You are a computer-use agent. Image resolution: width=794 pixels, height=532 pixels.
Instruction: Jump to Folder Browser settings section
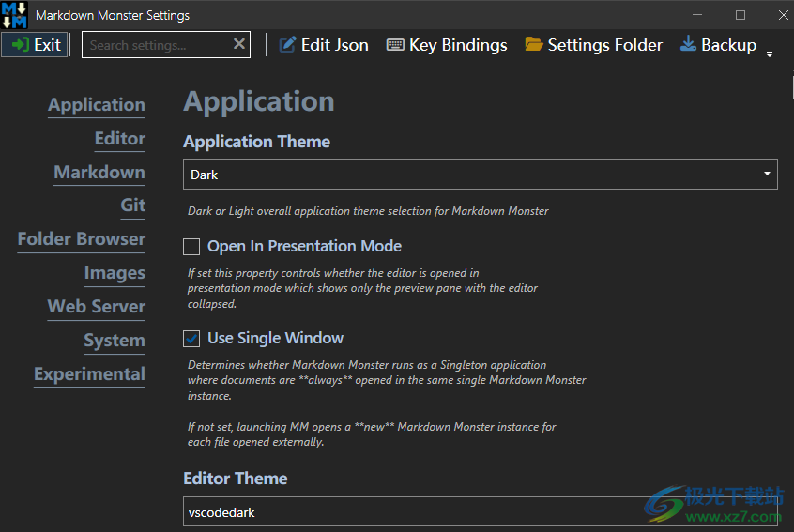tap(82, 239)
